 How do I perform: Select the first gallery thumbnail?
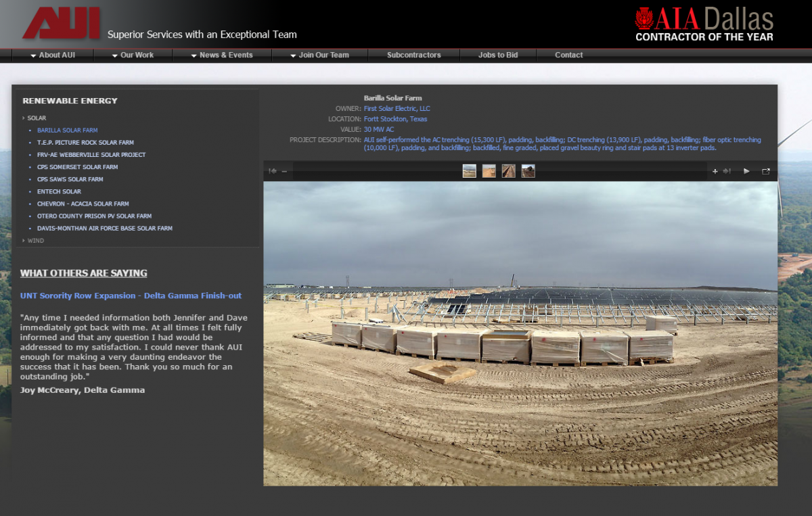pyautogui.click(x=469, y=171)
